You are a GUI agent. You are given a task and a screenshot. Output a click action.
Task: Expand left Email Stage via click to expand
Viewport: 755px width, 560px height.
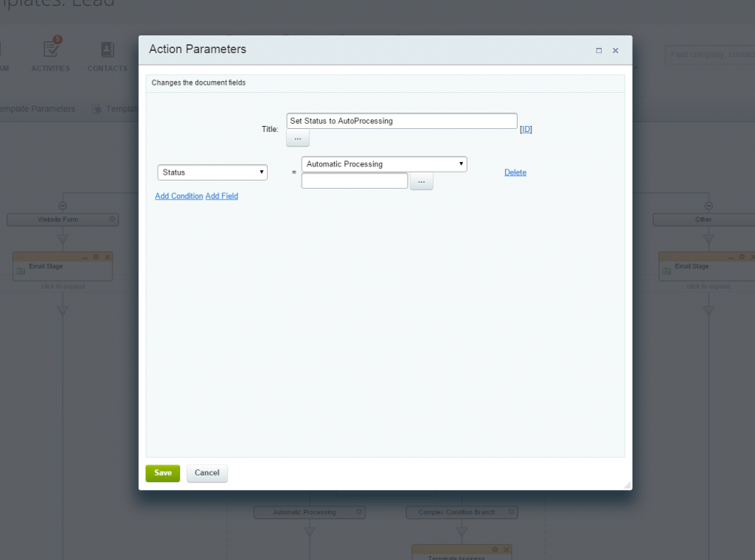pyautogui.click(x=63, y=286)
